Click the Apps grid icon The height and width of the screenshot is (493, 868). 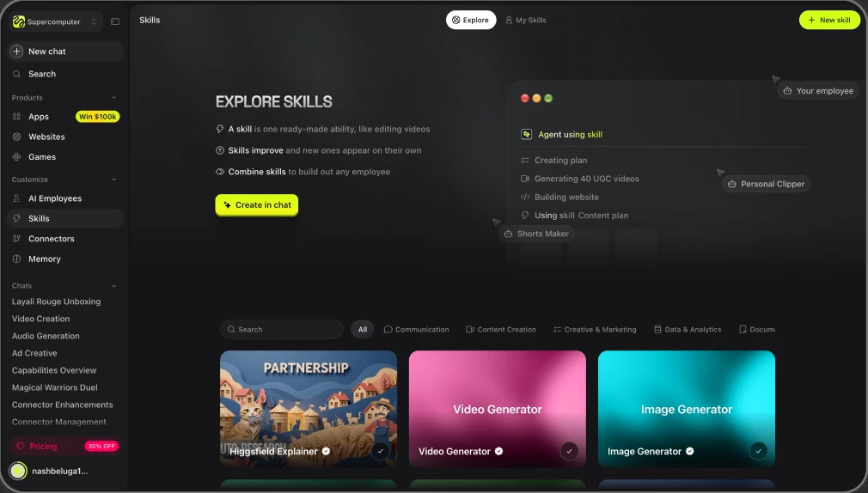tap(16, 117)
